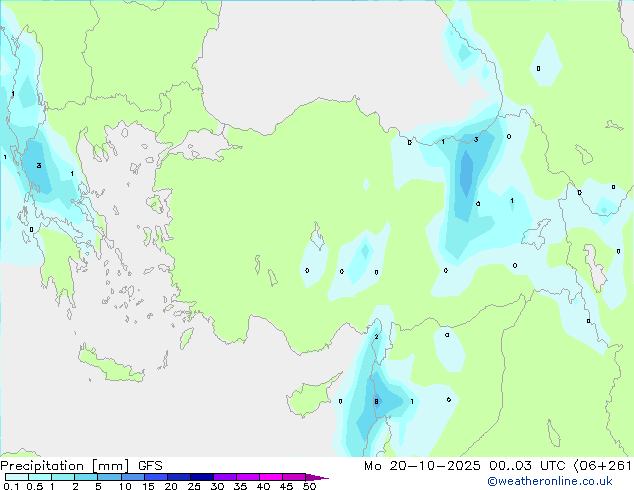The height and width of the screenshot is (490, 634).
Task: Select the 30–35 mm purple swatch
Action: 224,477
